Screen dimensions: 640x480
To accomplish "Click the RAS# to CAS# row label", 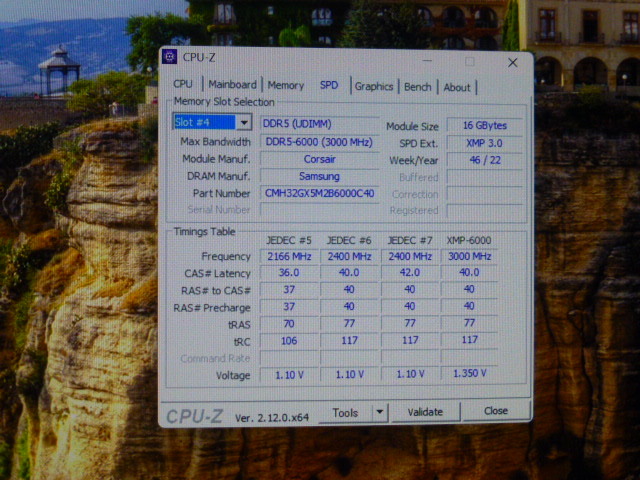I will pos(216,291).
